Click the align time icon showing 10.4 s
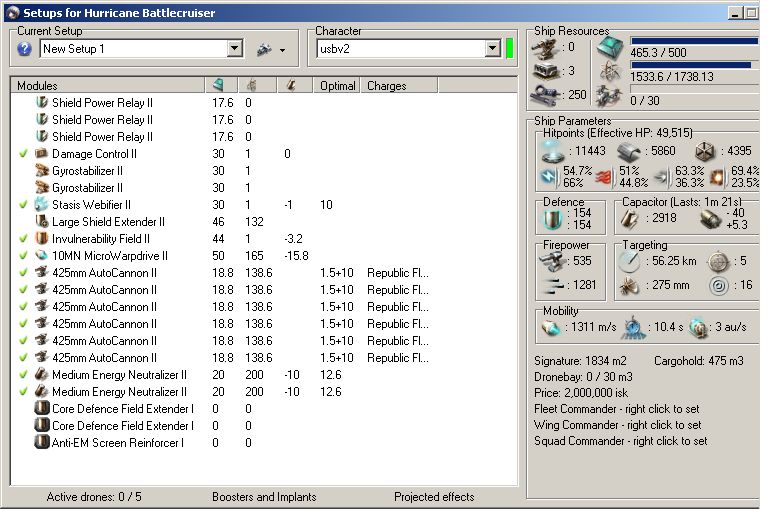This screenshot has height=509, width=784. [632, 328]
